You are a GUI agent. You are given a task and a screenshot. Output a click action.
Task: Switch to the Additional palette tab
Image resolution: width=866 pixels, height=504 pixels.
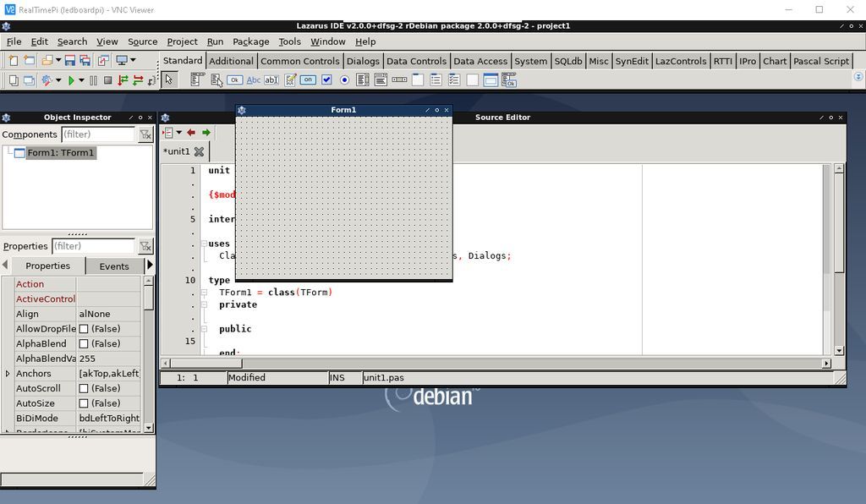(230, 61)
